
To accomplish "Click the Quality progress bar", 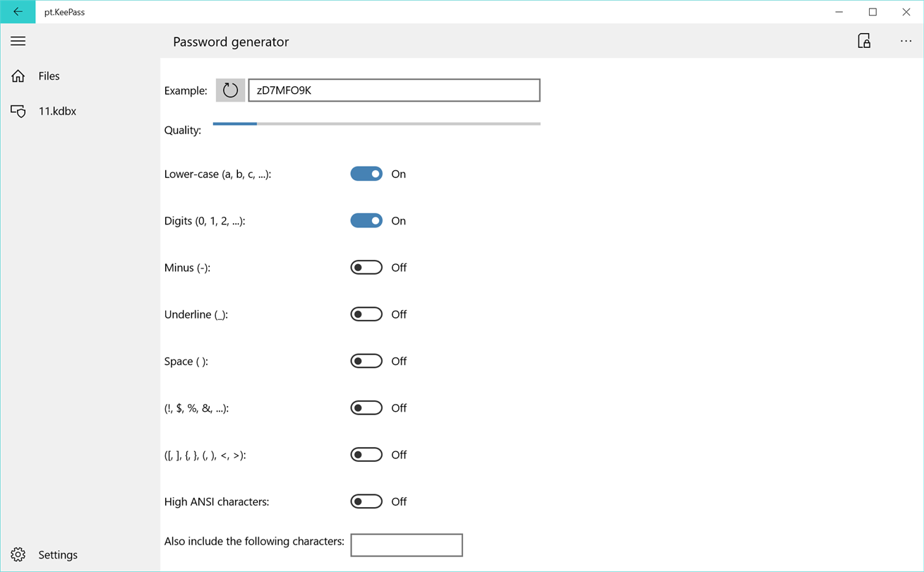I will 376,124.
